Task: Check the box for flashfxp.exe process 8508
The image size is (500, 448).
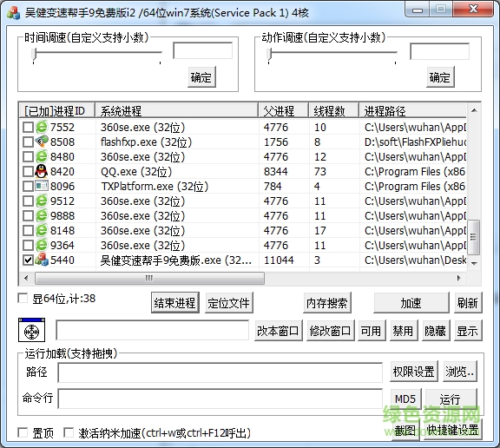Action: tap(28, 142)
